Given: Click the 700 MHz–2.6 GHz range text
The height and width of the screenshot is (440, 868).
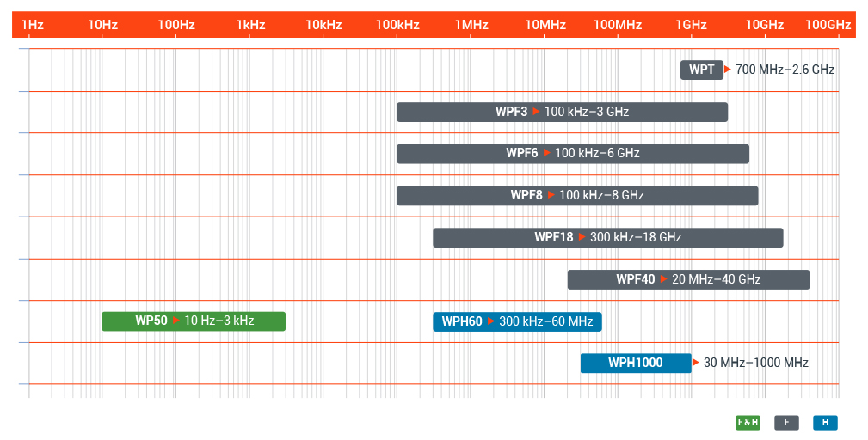Looking at the screenshot, I should pos(785,70).
